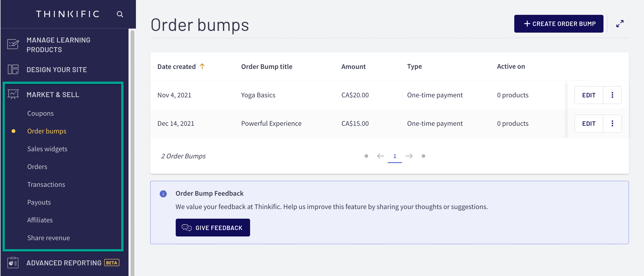Click the Date created sort arrow

[202, 66]
